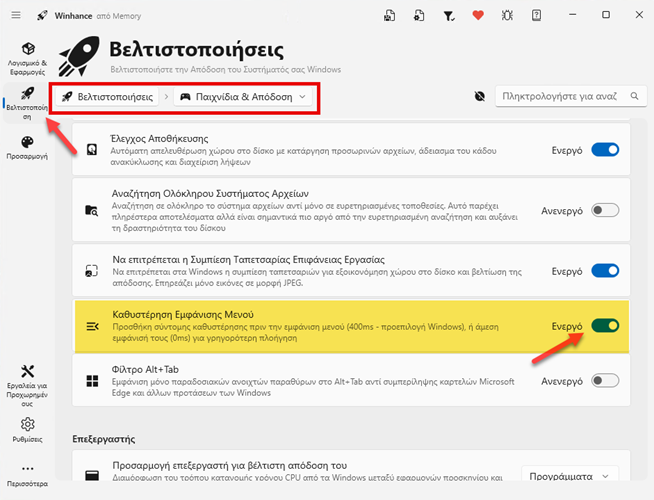Enable Αναζήτηση Ολόκληρου Συστήματος Αρχείων toggle
Viewport: 654px width, 500px height.
[x=605, y=210]
